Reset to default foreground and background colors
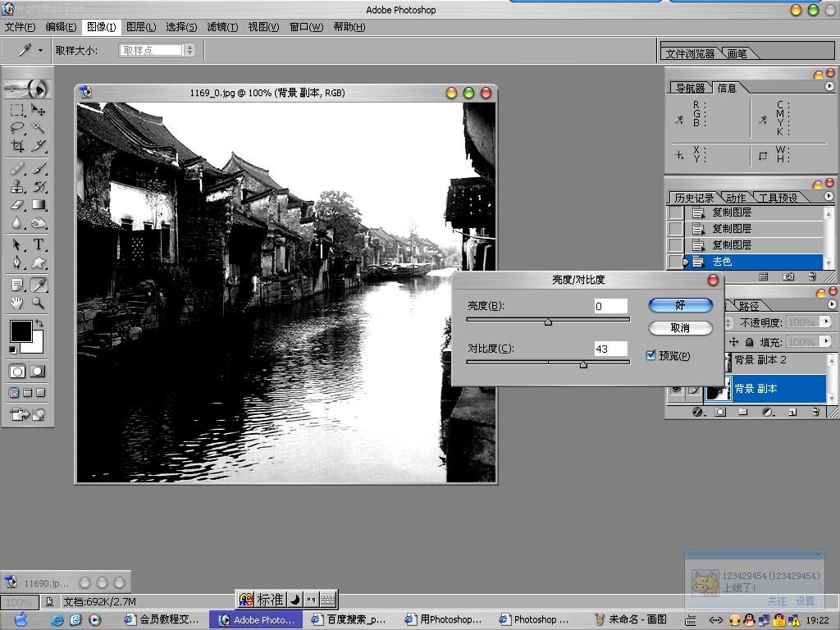Image resolution: width=840 pixels, height=630 pixels. click(x=13, y=349)
